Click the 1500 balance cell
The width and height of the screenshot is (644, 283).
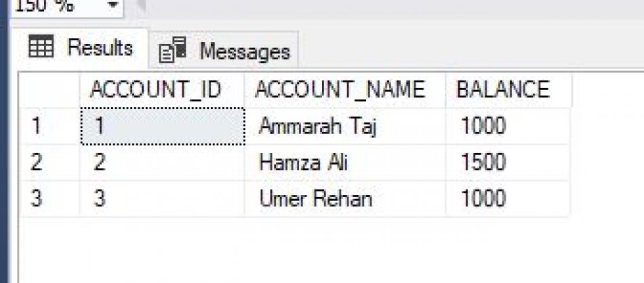508,162
